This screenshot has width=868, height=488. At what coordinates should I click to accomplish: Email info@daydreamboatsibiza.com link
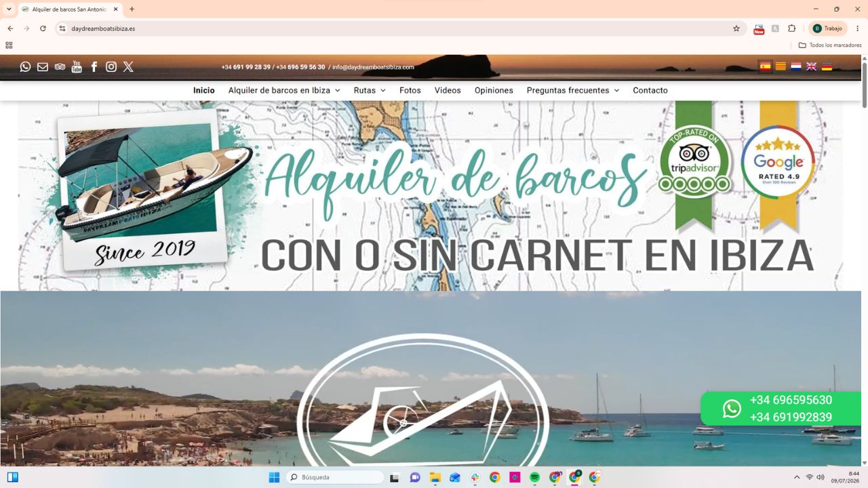373,67
